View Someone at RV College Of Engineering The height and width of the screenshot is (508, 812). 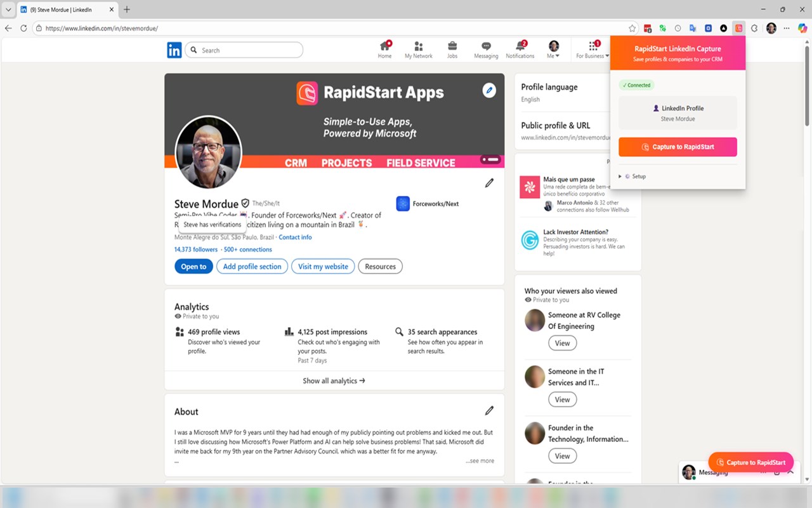click(x=563, y=343)
